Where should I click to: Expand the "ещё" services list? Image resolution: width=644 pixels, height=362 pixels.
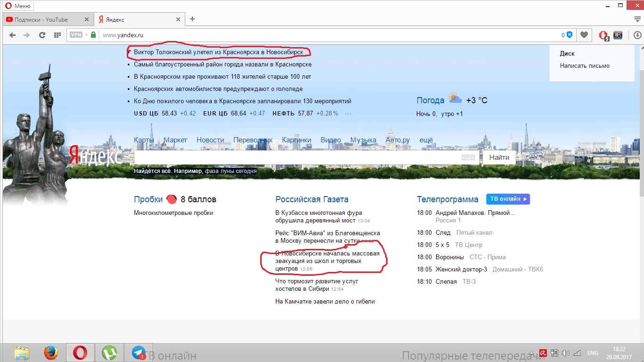pos(426,140)
